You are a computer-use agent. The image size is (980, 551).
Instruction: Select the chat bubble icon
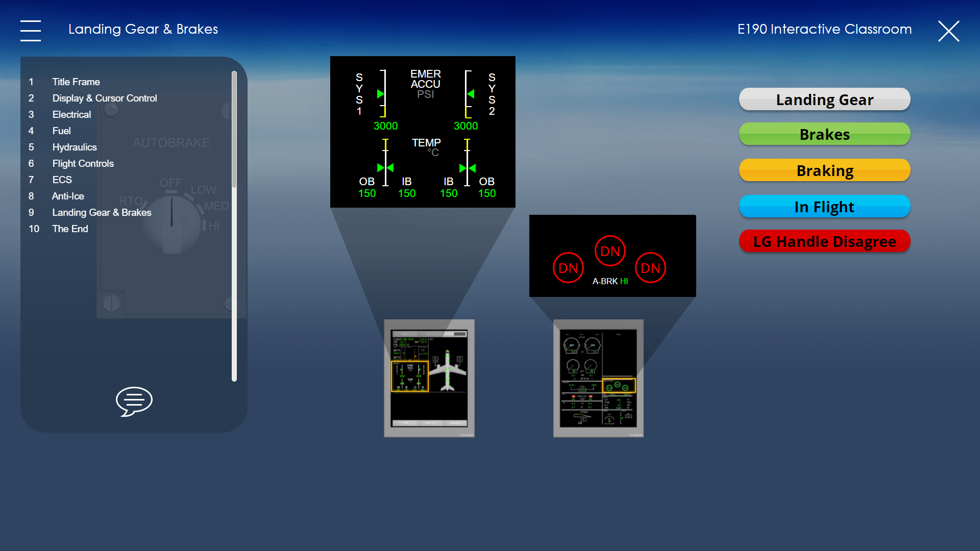[133, 401]
